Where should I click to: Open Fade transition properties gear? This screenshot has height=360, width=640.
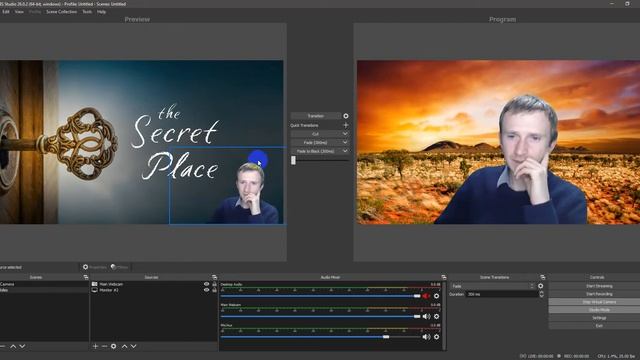pyautogui.click(x=540, y=286)
